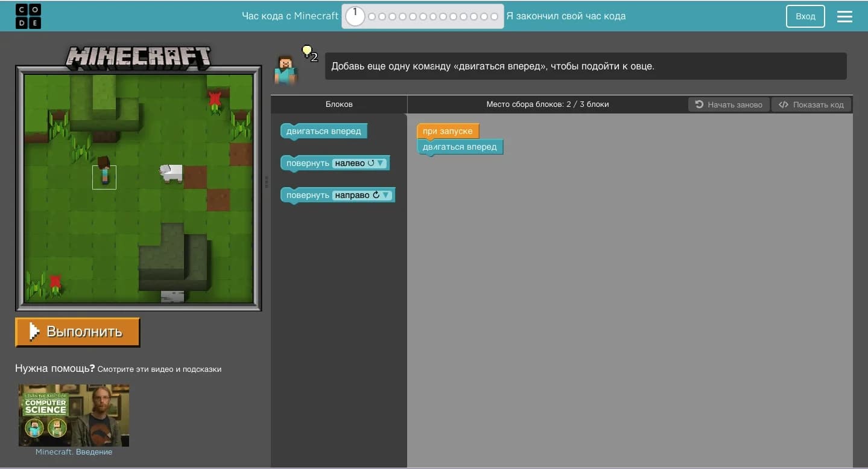
Task: Open the Code.org logo home link
Action: [x=28, y=16]
